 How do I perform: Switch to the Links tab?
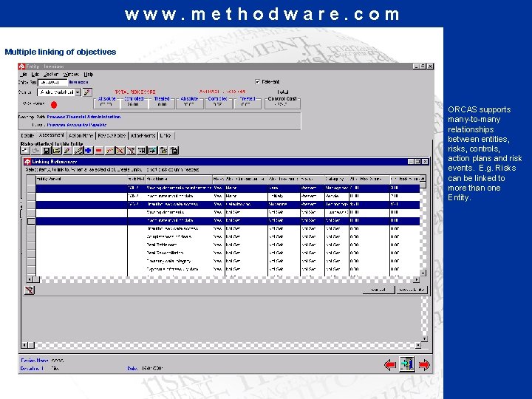[x=166, y=136]
